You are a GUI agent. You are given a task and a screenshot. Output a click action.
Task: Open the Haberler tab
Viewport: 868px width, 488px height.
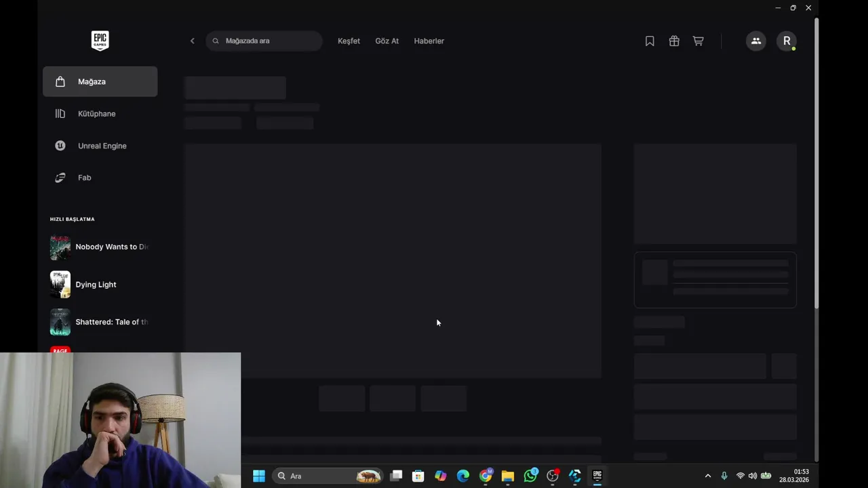click(x=429, y=41)
